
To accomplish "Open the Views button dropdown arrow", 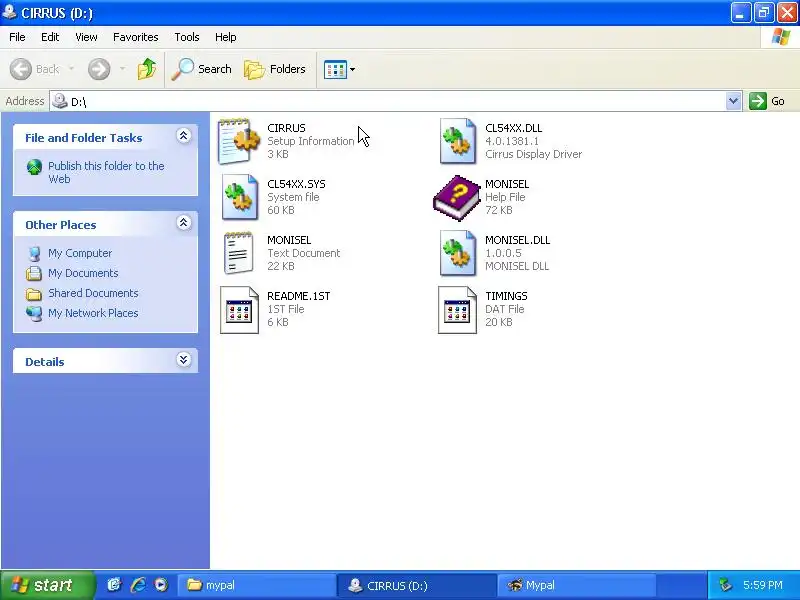I will tap(352, 69).
